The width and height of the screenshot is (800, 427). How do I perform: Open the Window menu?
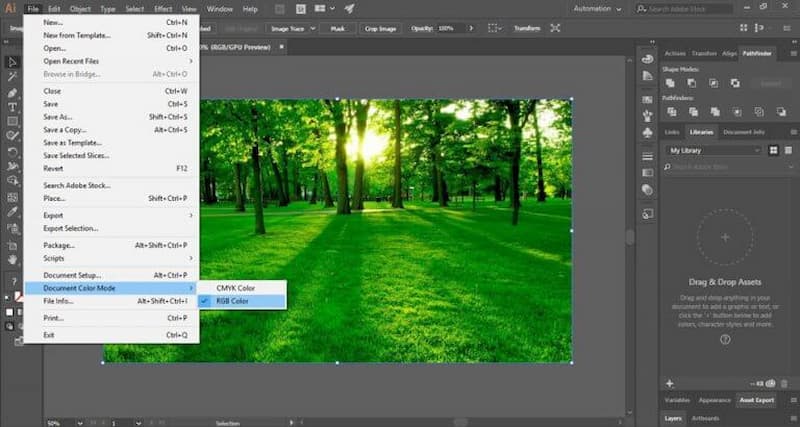220,9
